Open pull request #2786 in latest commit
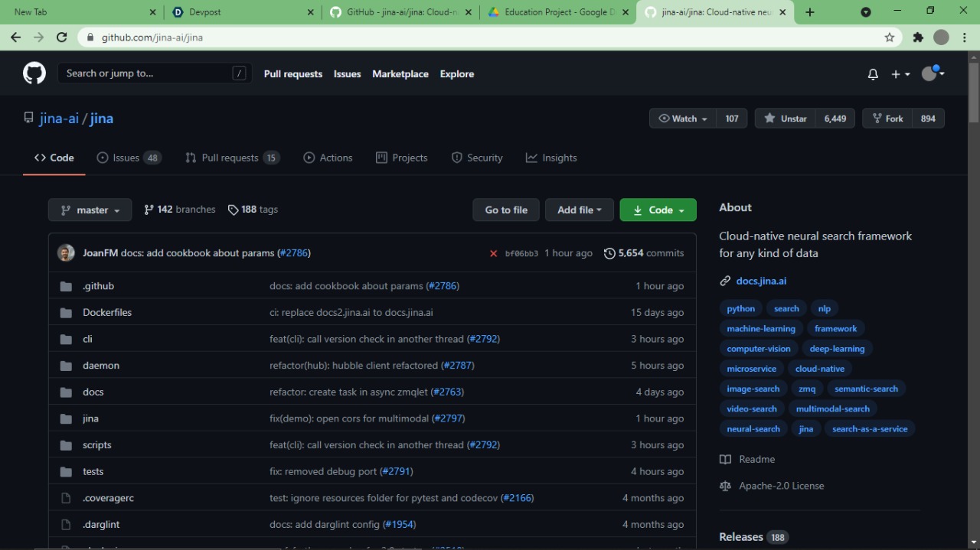980x550 pixels. [293, 253]
